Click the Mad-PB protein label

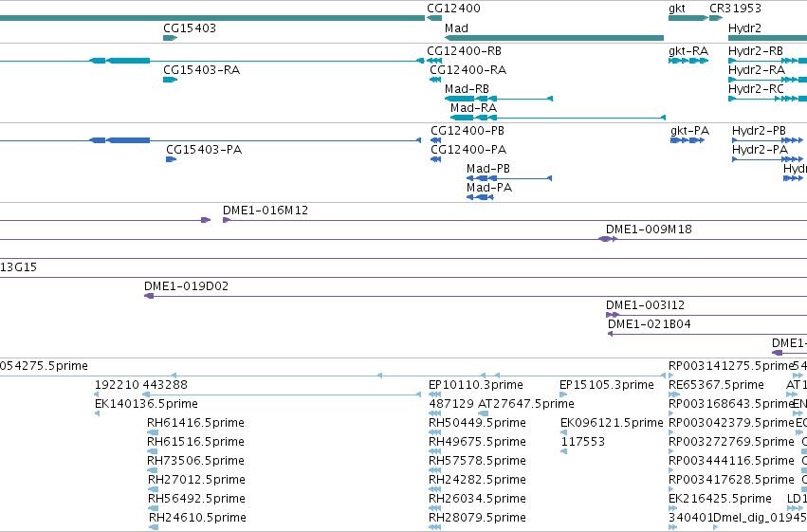(x=488, y=169)
